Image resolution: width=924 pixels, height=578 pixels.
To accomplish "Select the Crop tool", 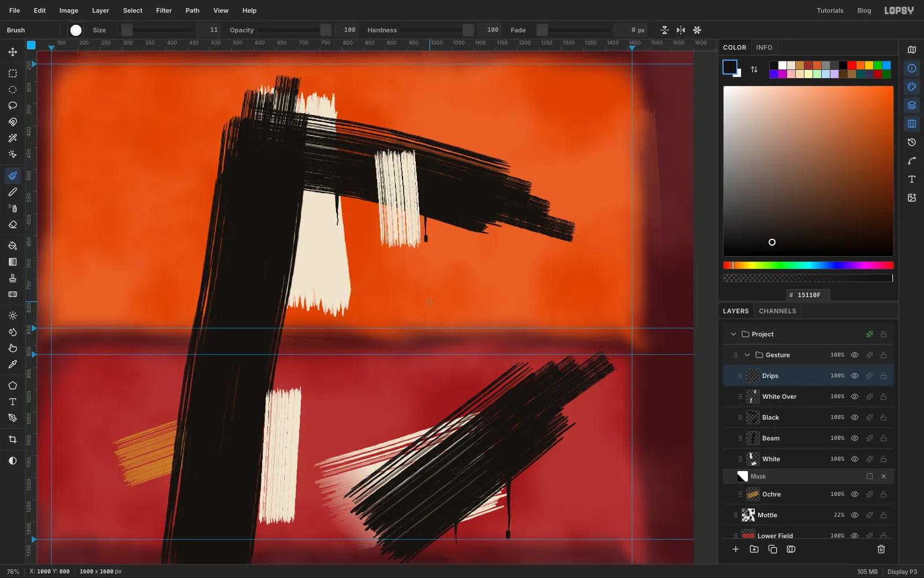I will pyautogui.click(x=13, y=439).
